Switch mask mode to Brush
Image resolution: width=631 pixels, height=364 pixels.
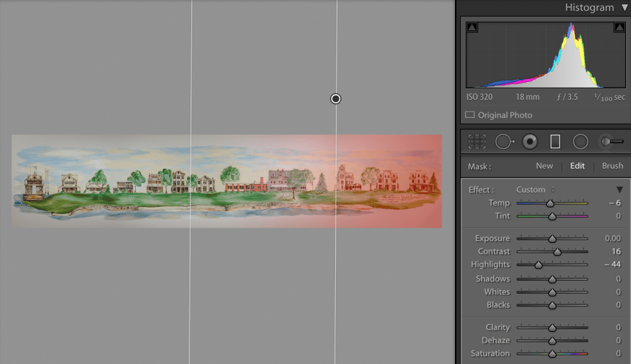point(611,166)
